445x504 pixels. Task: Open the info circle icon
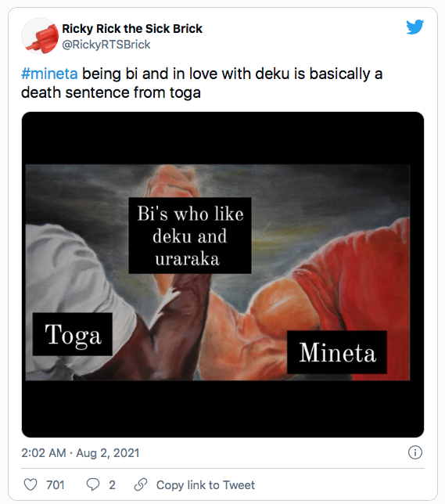(414, 452)
